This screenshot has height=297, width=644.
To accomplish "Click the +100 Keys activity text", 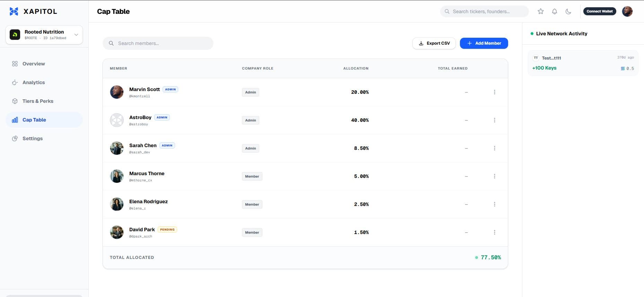I will [544, 68].
